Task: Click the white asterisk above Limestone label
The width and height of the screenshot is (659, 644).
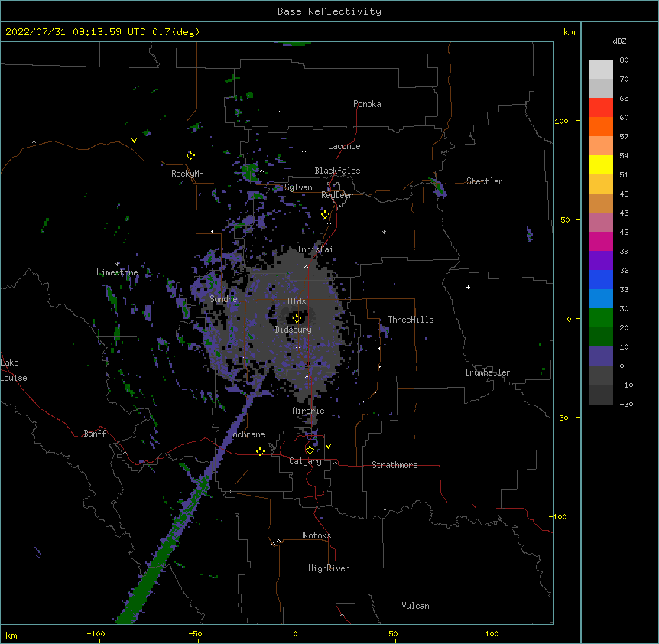Action: pos(117,265)
